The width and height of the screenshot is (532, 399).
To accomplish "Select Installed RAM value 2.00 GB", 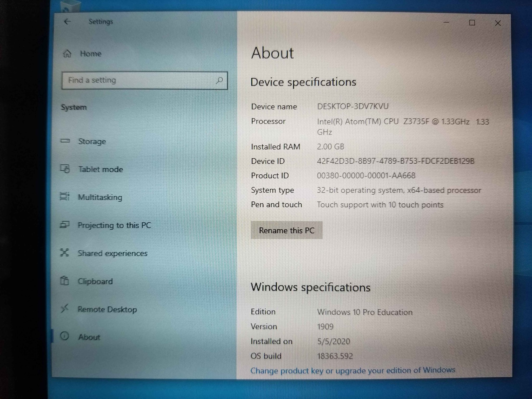I will pyautogui.click(x=330, y=147).
